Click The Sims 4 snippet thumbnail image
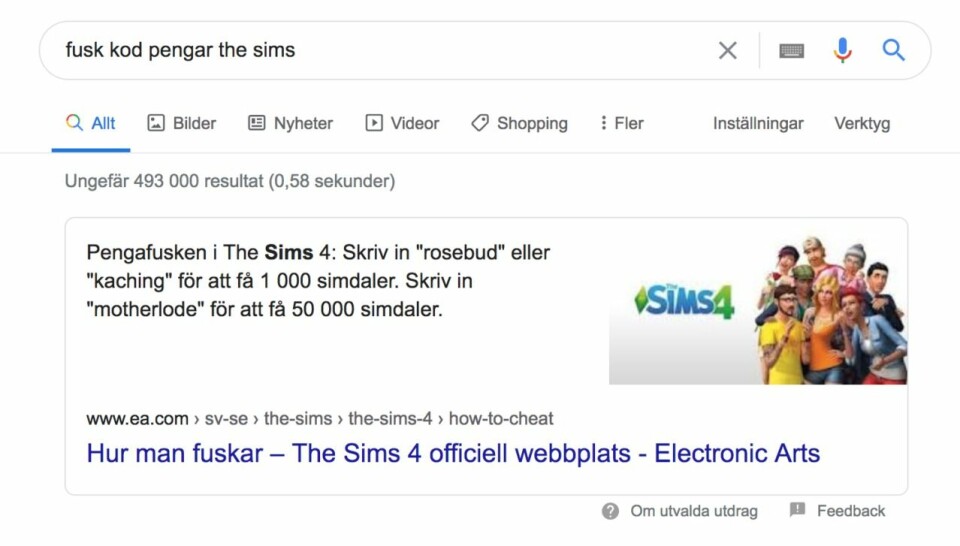This screenshot has height=546, width=960. tap(758, 310)
